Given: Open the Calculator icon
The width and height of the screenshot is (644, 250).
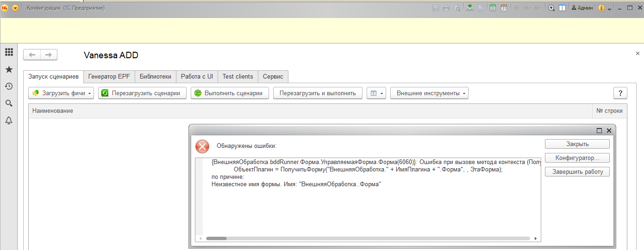Looking at the screenshot, I should (x=493, y=8).
